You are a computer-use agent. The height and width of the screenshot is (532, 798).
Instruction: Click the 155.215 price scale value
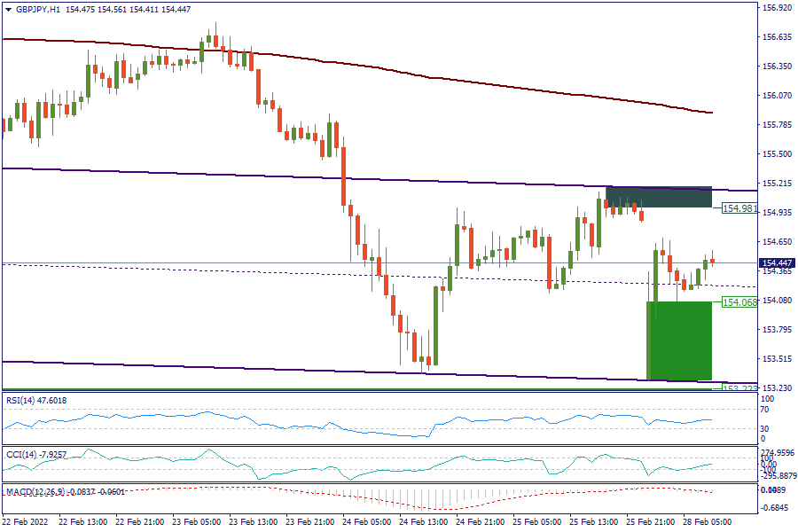777,184
